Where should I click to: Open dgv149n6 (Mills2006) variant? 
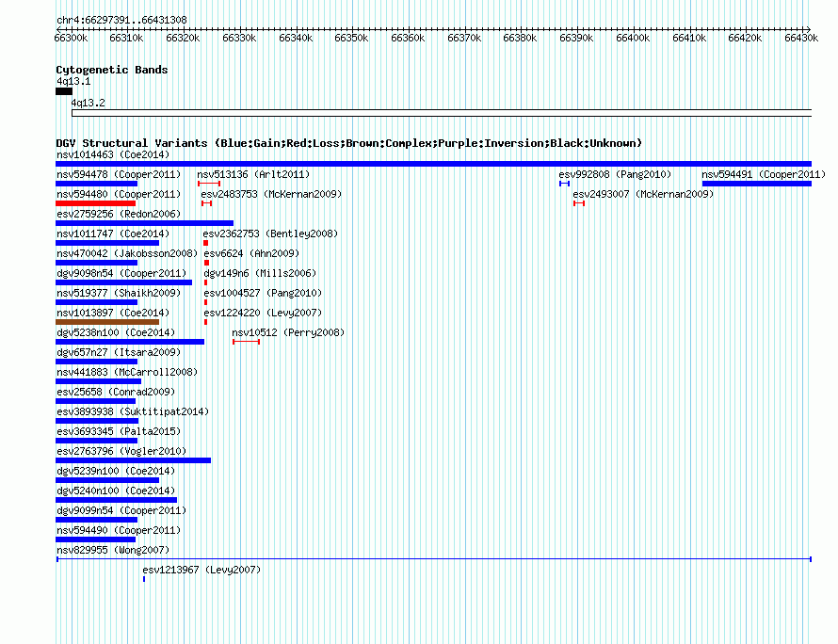[x=260, y=274]
